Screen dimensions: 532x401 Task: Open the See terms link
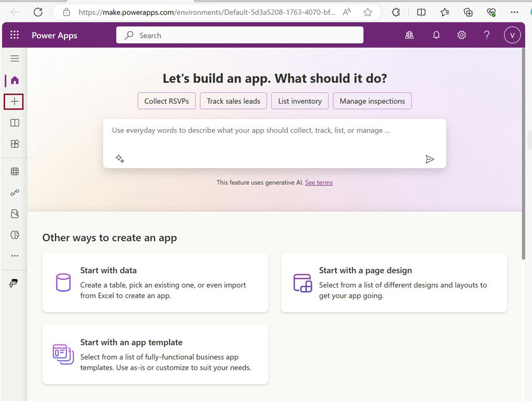(x=319, y=182)
